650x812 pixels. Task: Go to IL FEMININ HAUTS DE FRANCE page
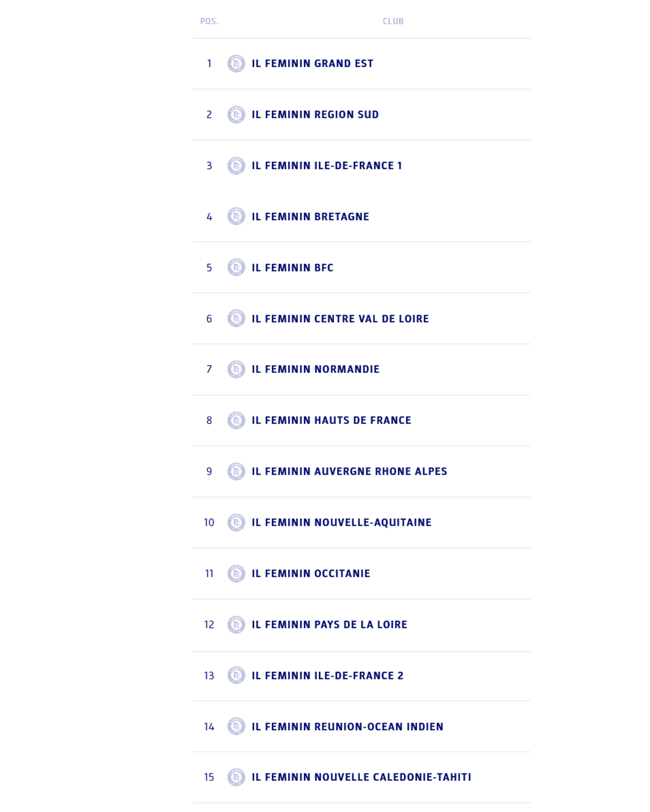point(331,420)
